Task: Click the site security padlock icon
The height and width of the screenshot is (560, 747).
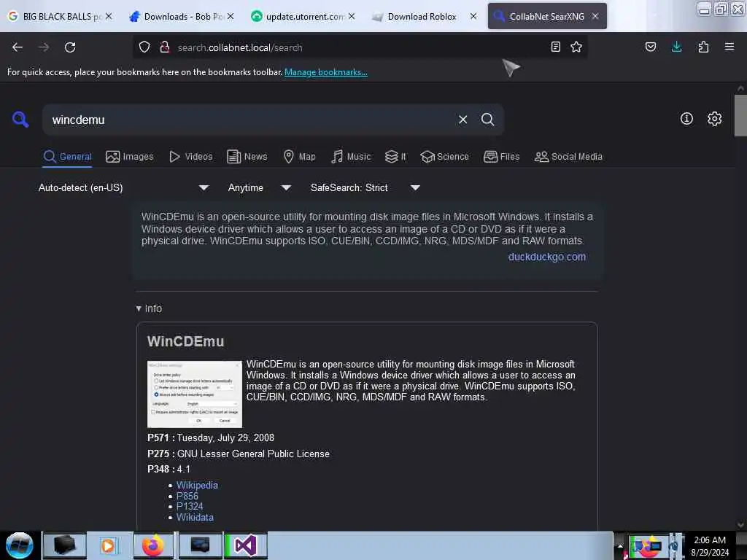Action: pyautogui.click(x=165, y=47)
